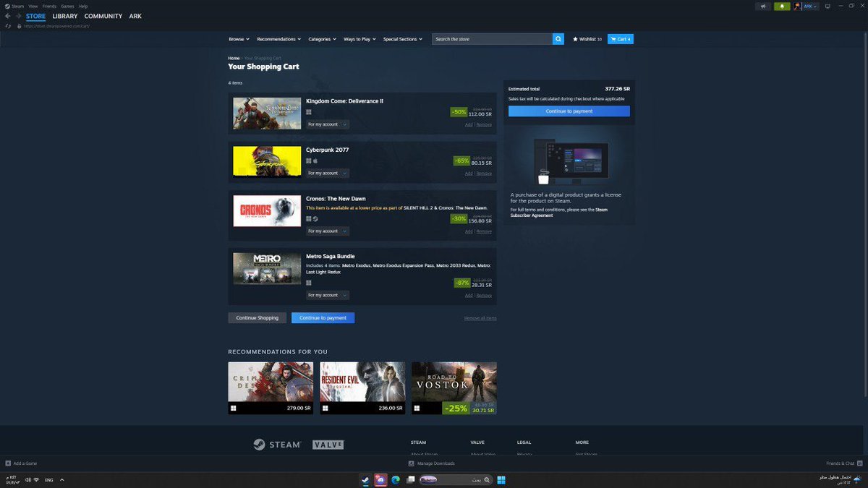Open the Help menu

click(83, 6)
